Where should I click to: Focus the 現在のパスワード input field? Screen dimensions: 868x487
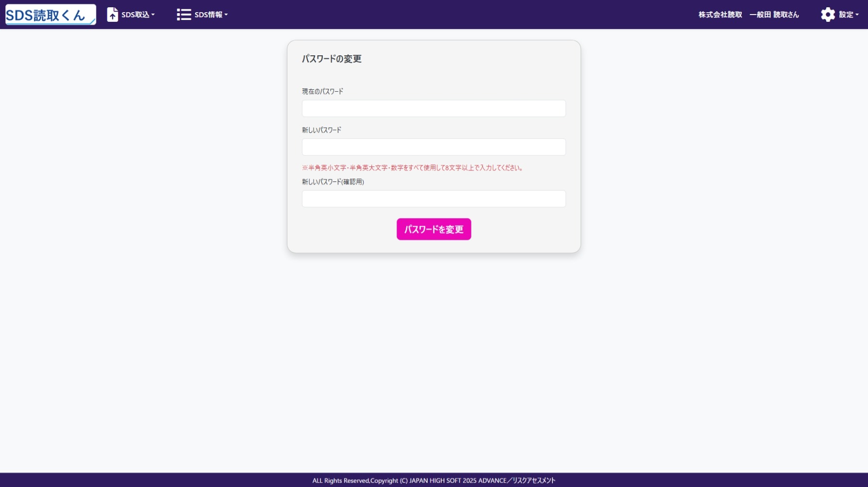434,108
